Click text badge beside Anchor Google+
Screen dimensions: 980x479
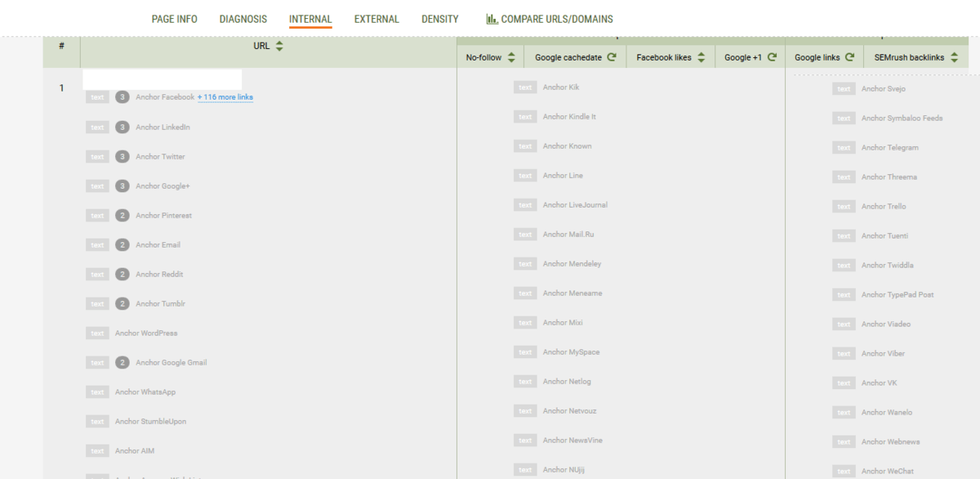point(97,186)
